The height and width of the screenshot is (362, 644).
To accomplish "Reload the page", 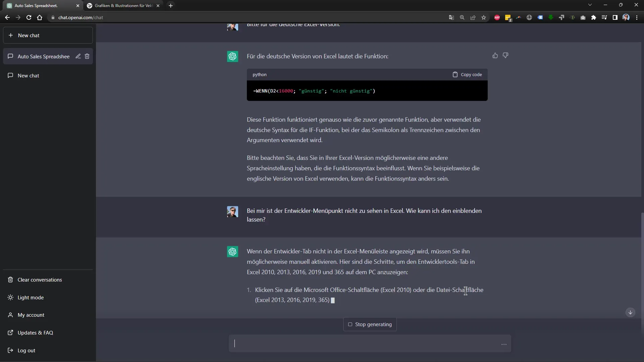I will 29,17.
